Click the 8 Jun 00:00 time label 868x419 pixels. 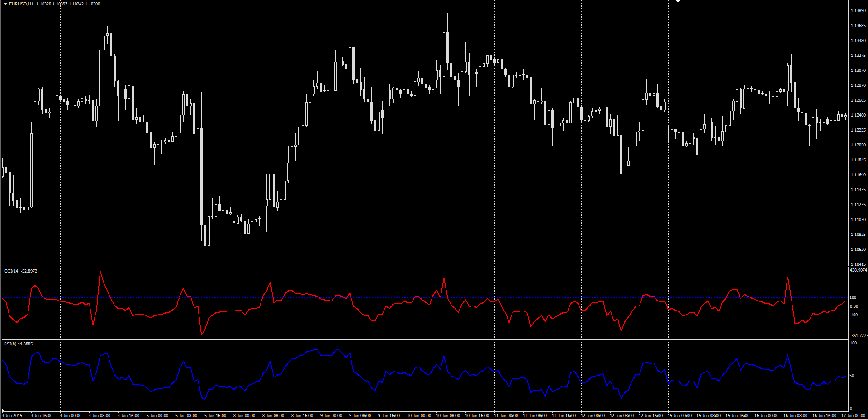pyautogui.click(x=244, y=416)
